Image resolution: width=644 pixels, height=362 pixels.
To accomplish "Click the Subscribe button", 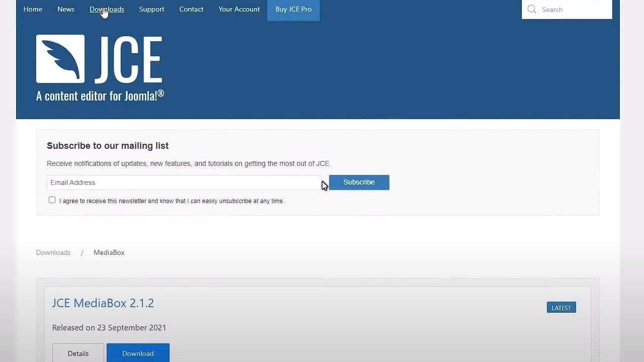I will click(359, 182).
